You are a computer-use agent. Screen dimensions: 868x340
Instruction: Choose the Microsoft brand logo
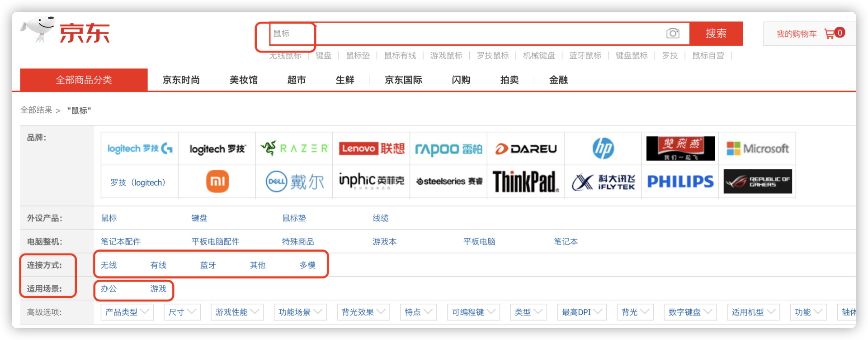(757, 148)
